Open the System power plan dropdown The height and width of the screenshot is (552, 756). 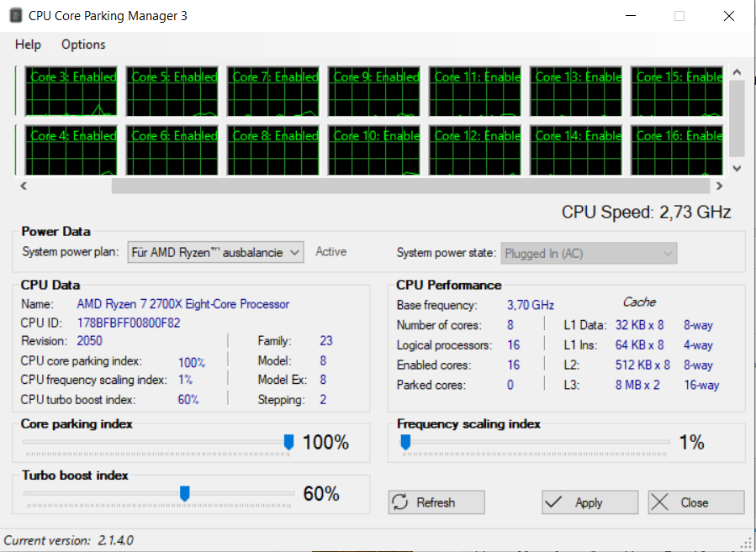(215, 252)
